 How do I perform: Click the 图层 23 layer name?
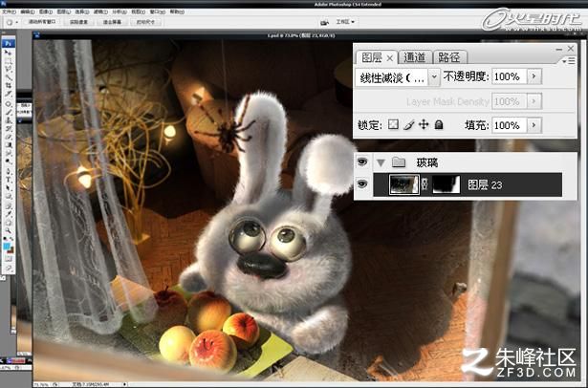point(485,184)
